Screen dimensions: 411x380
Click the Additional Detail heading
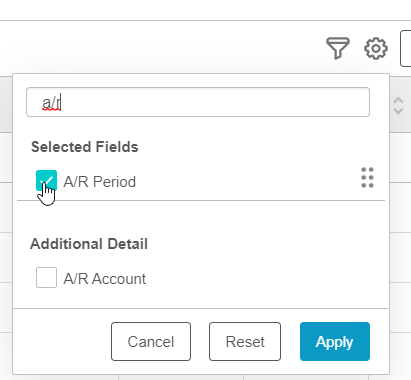pyautogui.click(x=89, y=244)
